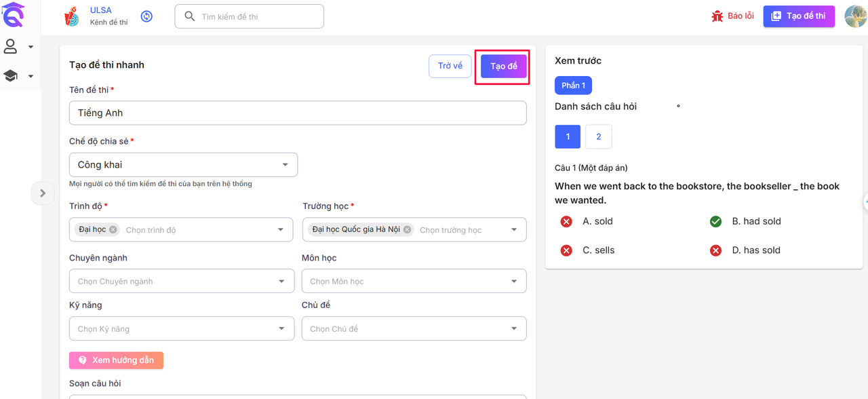Click the Tạo đề button
868x399 pixels.
coord(503,66)
